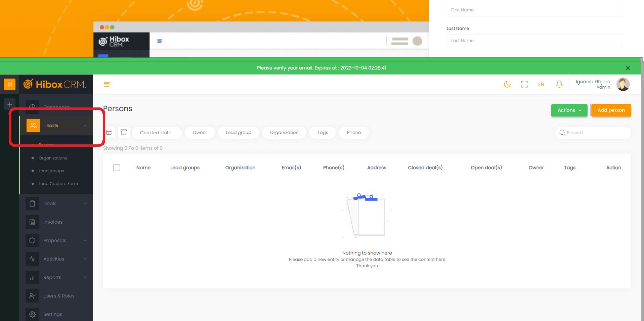Collapse sidebar using hamburger menu icon
Screen dimensions: 644x321
pyautogui.click(x=107, y=84)
